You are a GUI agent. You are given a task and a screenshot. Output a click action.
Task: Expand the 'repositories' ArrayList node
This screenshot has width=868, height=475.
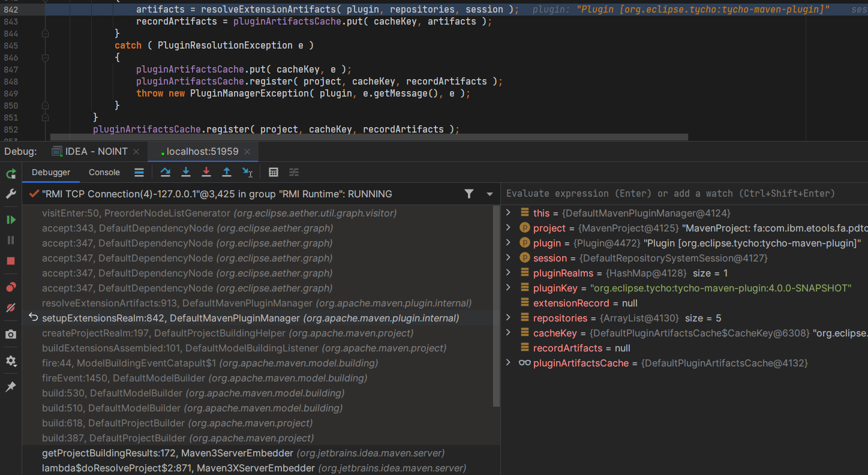pyautogui.click(x=508, y=318)
